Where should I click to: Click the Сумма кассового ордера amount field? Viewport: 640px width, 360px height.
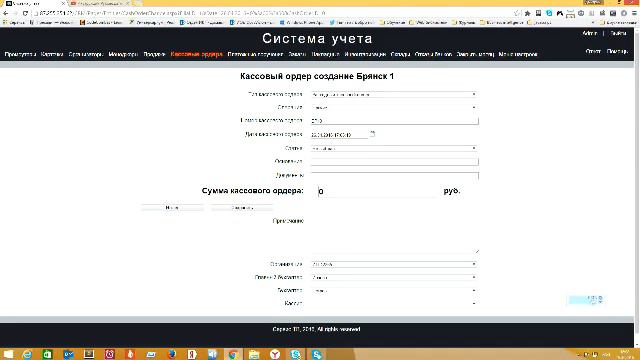click(378, 191)
